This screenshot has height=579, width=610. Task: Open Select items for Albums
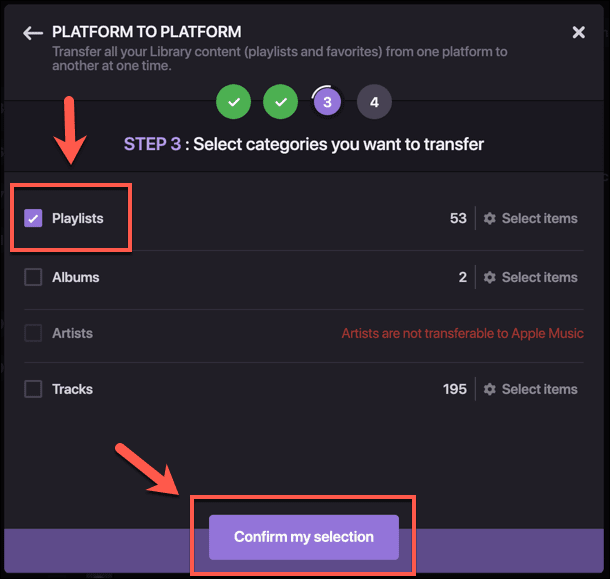tap(539, 277)
